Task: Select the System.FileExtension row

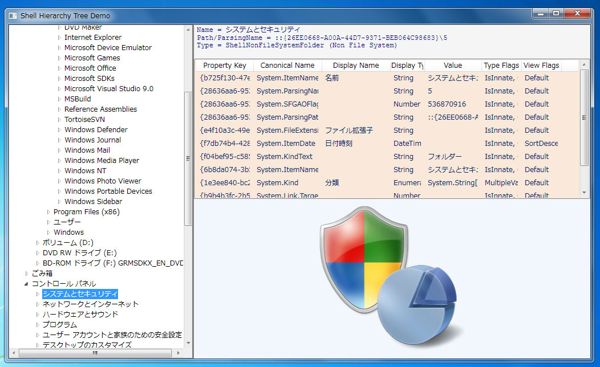Action: click(x=387, y=130)
